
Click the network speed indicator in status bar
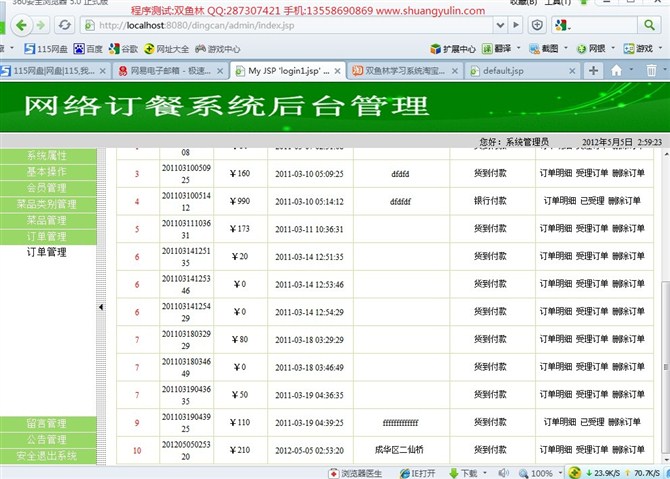tap(621, 473)
